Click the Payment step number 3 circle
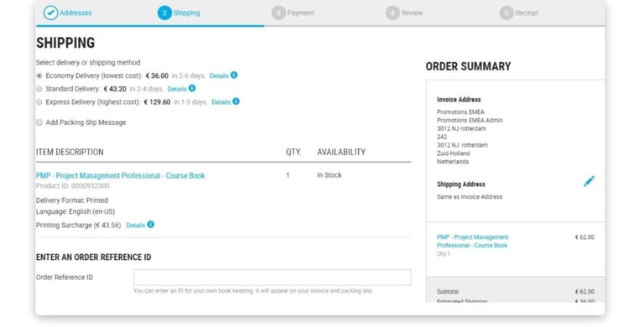This screenshot has width=644, height=327. coord(278,13)
